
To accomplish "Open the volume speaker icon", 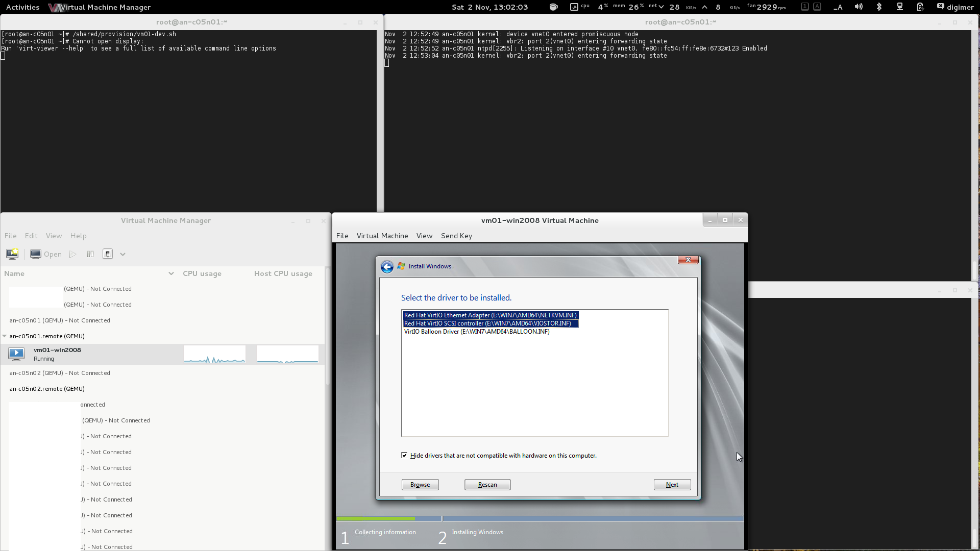I will click(x=859, y=7).
